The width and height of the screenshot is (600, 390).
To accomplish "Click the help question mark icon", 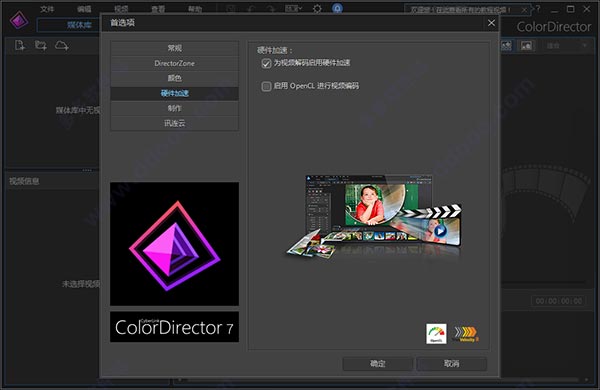I will (x=538, y=8).
